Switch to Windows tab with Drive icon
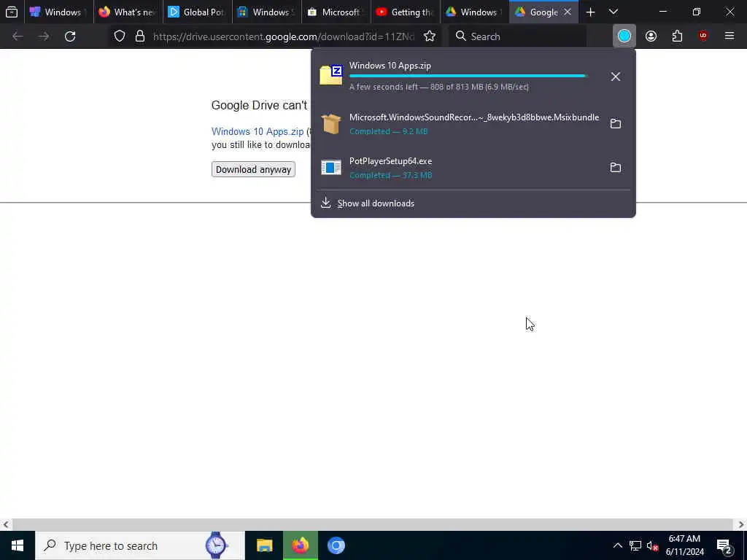The height and width of the screenshot is (560, 747). (474, 12)
